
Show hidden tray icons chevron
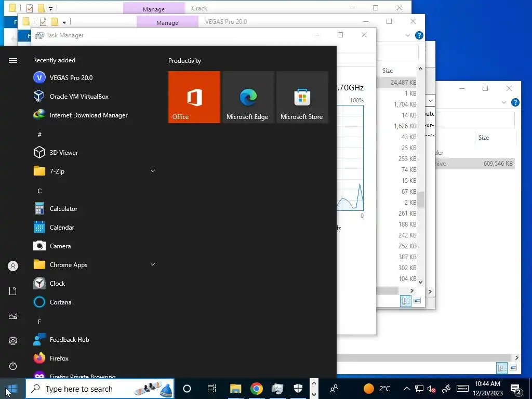pyautogui.click(x=407, y=389)
